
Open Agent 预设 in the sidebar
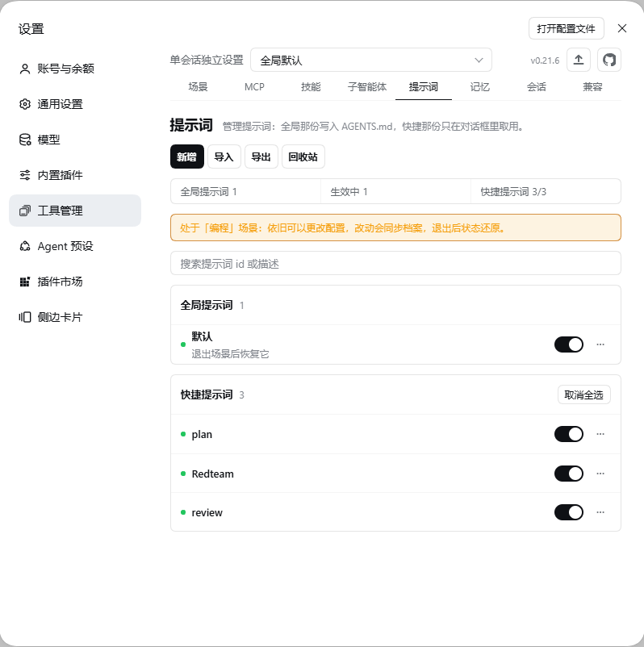point(75,246)
